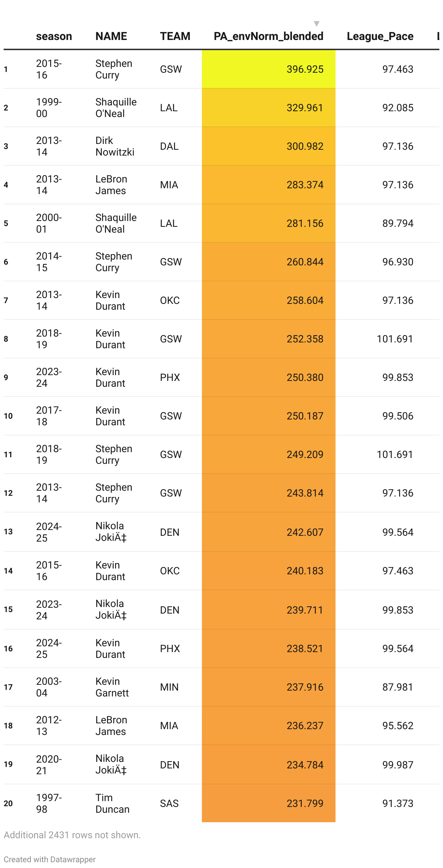Click the PHX team cell in row 9
Image resolution: width=443 pixels, height=868 pixels.
[170, 377]
